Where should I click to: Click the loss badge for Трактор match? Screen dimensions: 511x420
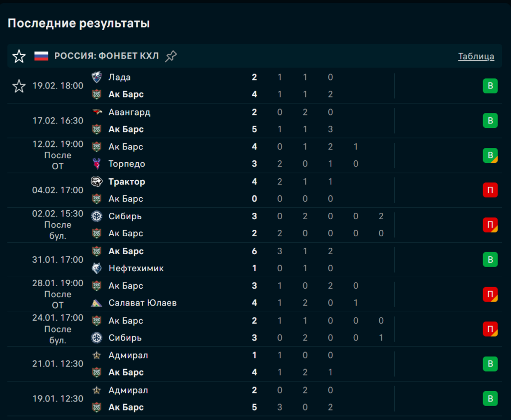490,190
